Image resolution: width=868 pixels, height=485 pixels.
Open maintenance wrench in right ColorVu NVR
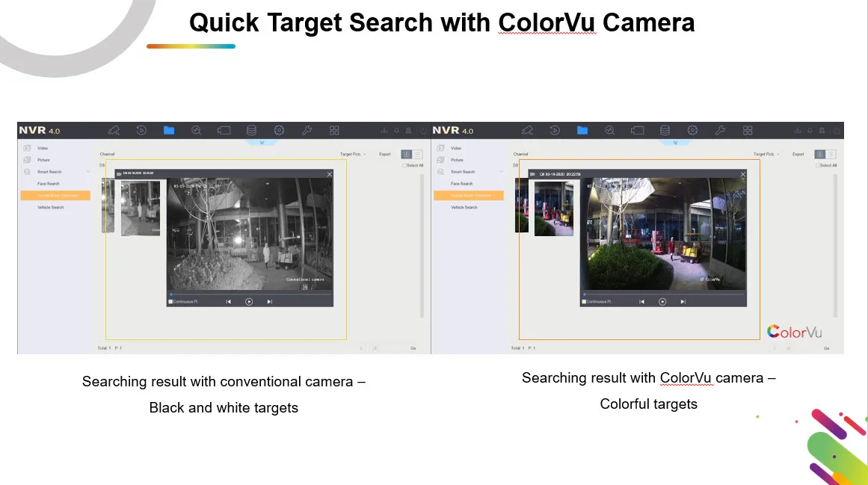(720, 131)
